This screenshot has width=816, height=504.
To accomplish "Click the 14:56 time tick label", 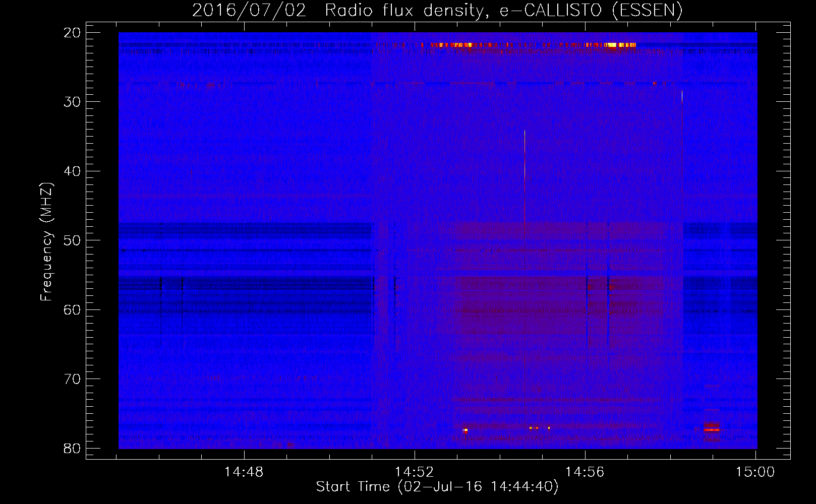I will (x=585, y=472).
